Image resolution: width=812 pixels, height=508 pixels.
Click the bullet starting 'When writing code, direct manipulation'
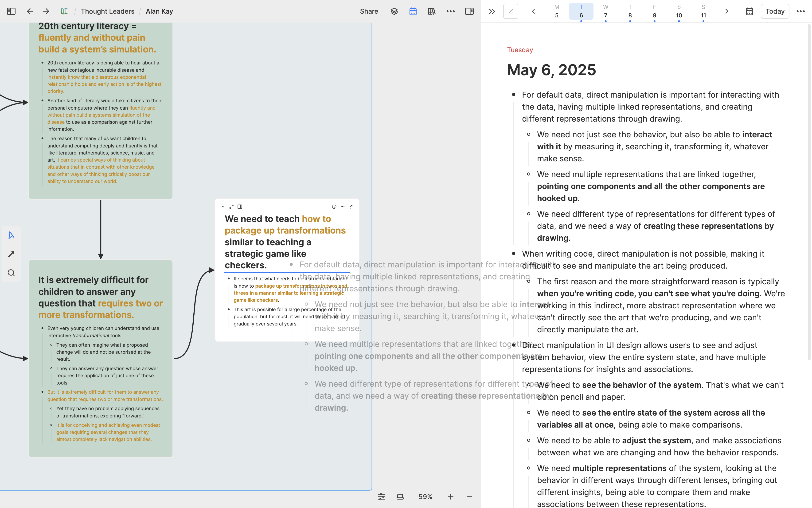[x=643, y=260]
